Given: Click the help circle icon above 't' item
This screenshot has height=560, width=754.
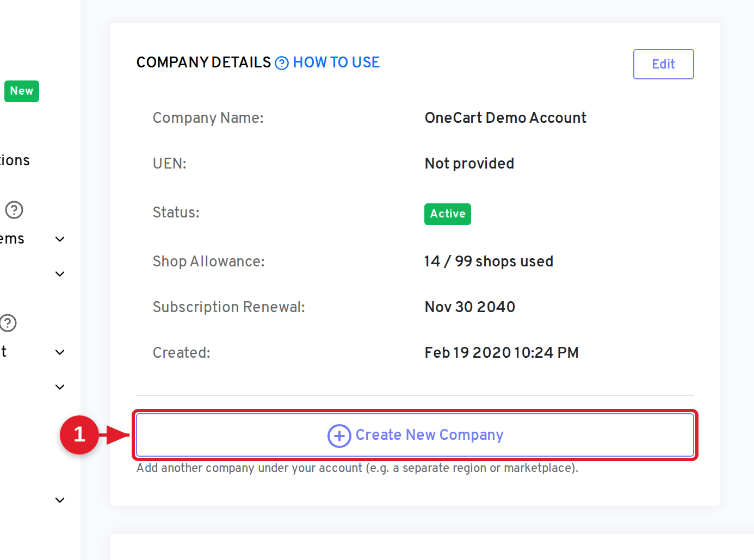Looking at the screenshot, I should [8, 323].
